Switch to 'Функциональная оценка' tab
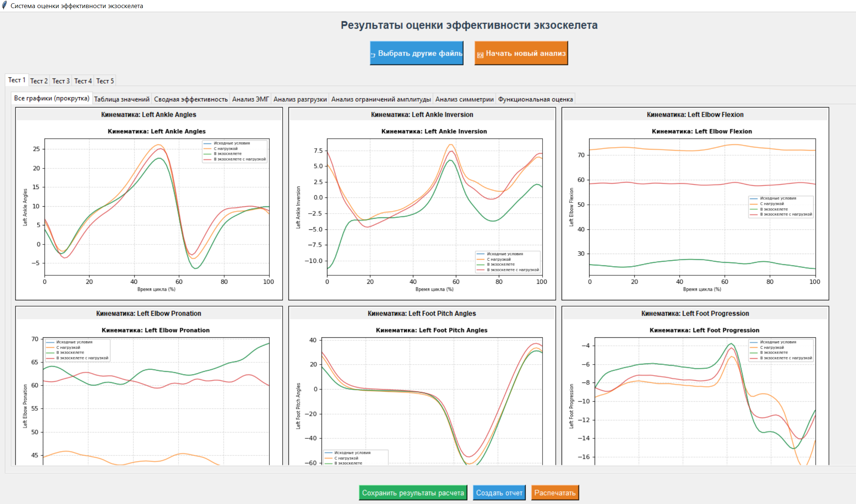 [535, 99]
